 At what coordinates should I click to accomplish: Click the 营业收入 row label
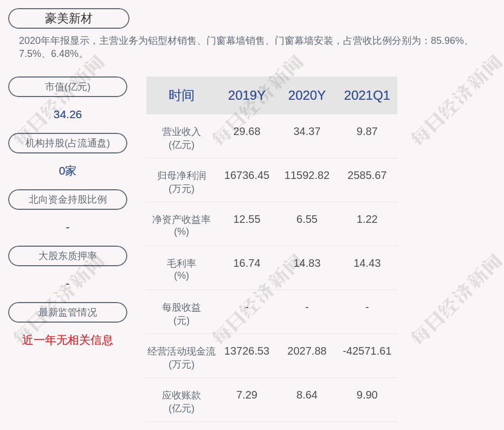coord(182,138)
